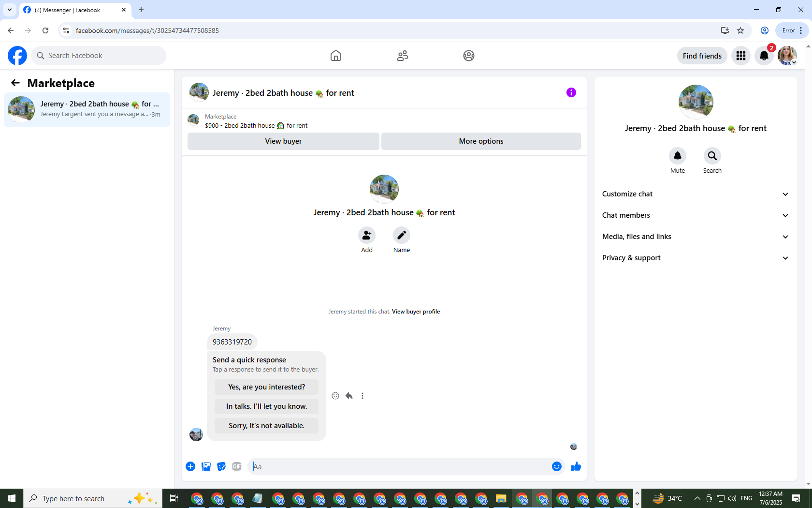Edit the chat Name pencil icon
The height and width of the screenshot is (508, 812).
pos(402,235)
